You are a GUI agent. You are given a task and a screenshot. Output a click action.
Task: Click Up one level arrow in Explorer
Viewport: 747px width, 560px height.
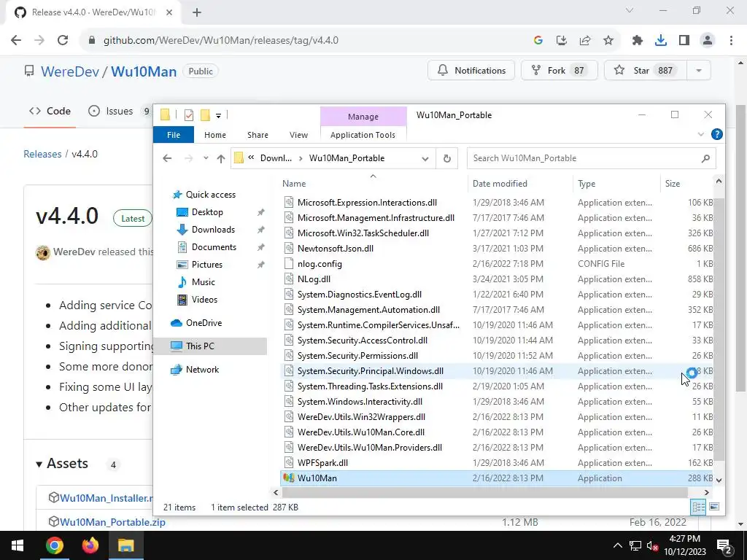click(220, 158)
